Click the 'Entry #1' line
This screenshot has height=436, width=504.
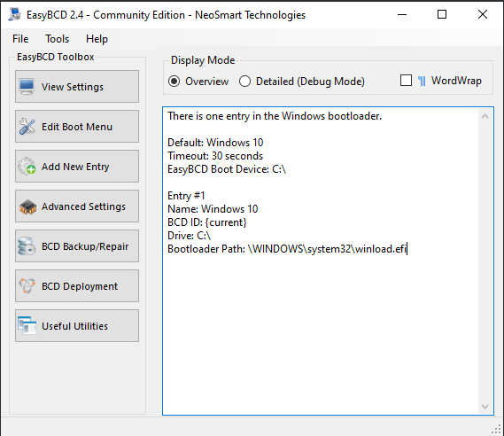[186, 196]
